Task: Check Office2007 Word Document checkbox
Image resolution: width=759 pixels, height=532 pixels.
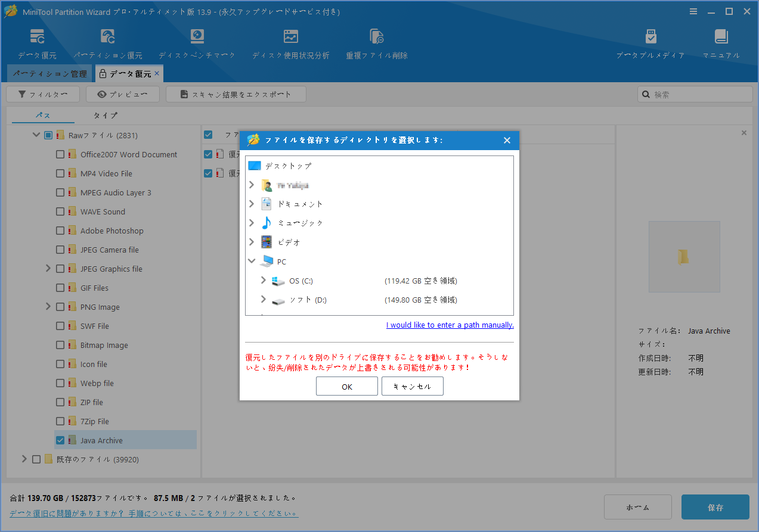Action: [x=60, y=154]
